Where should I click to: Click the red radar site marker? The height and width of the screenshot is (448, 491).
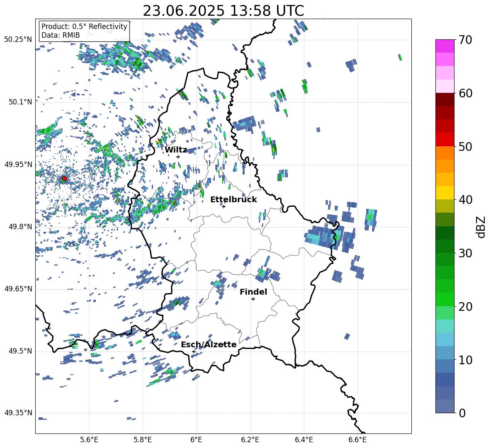click(64, 178)
